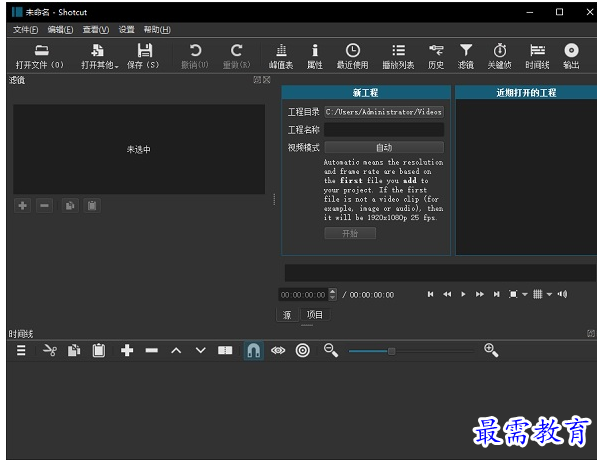The width and height of the screenshot is (597, 463).
Task: Append clip with timeline plus icon
Action: coord(127,350)
